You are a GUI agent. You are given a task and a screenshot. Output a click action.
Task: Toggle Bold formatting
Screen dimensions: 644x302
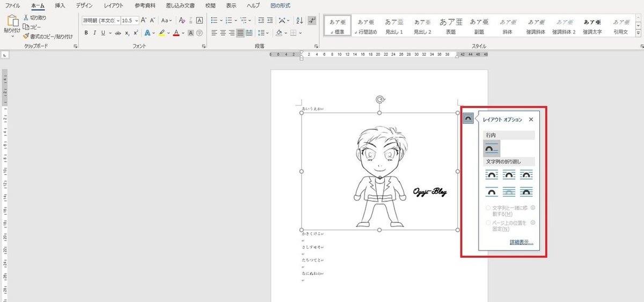[x=86, y=33]
